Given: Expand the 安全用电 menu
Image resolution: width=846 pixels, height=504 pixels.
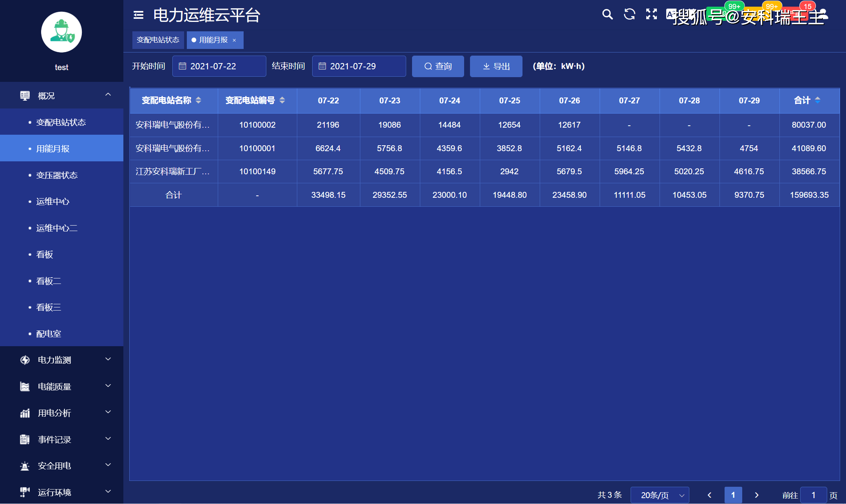Looking at the screenshot, I should (108, 465).
